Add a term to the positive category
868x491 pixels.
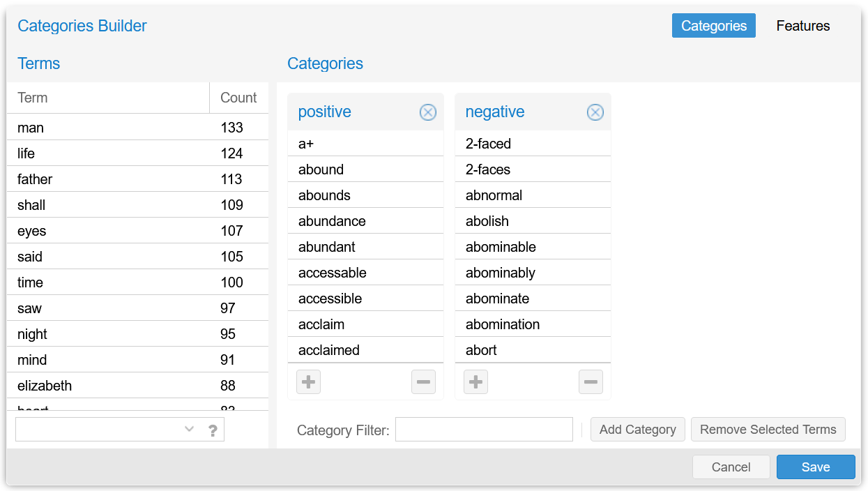tap(308, 382)
